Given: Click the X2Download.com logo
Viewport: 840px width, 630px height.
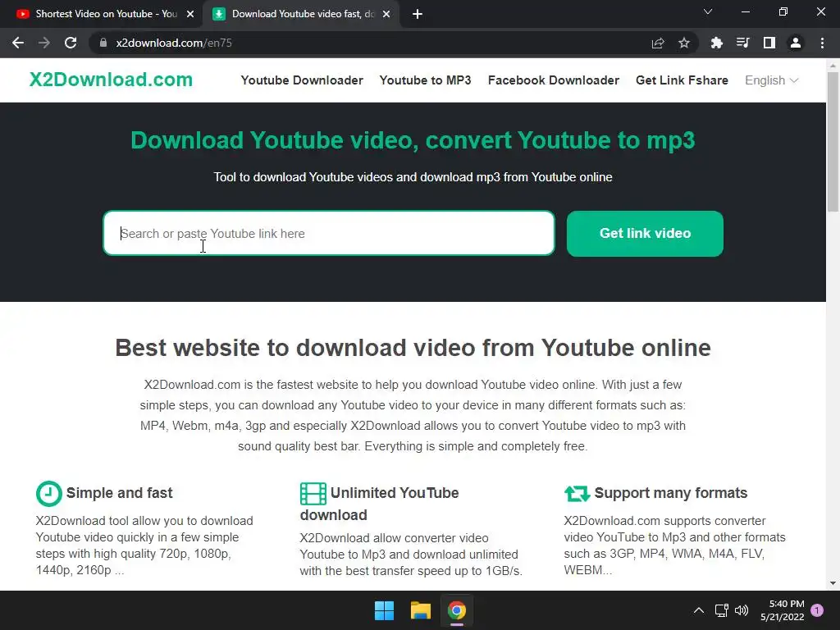Looking at the screenshot, I should tap(111, 80).
